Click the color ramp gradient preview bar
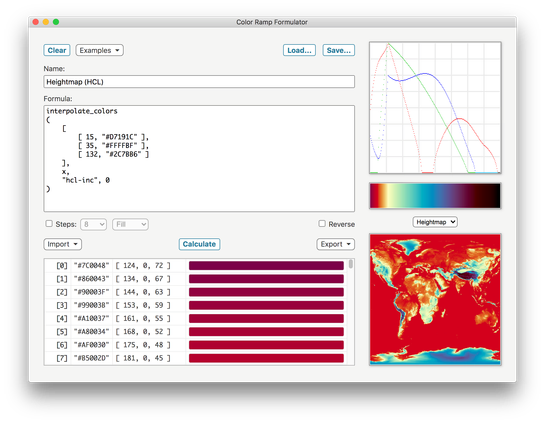Screen dimensions: 545x423 click(x=435, y=196)
